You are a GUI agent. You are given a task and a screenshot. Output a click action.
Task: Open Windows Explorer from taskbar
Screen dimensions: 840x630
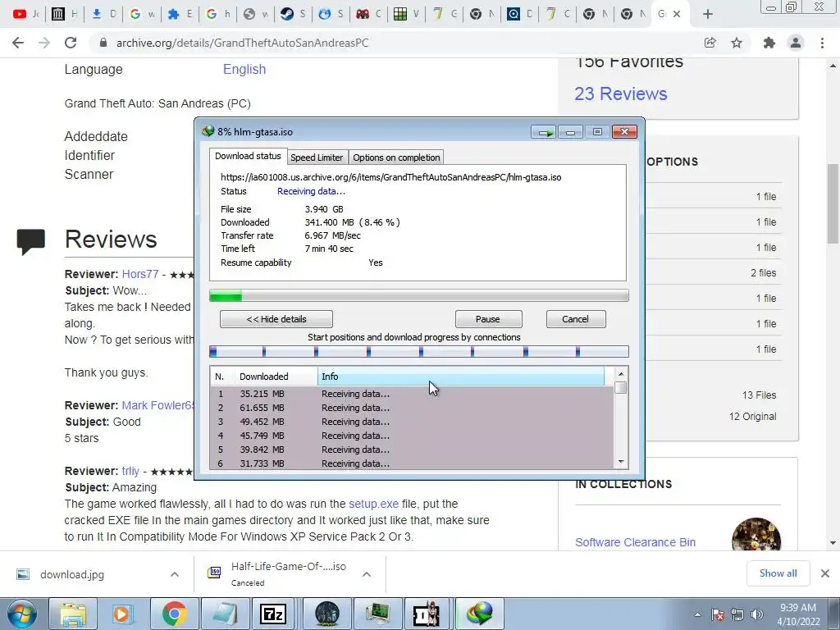point(72,614)
